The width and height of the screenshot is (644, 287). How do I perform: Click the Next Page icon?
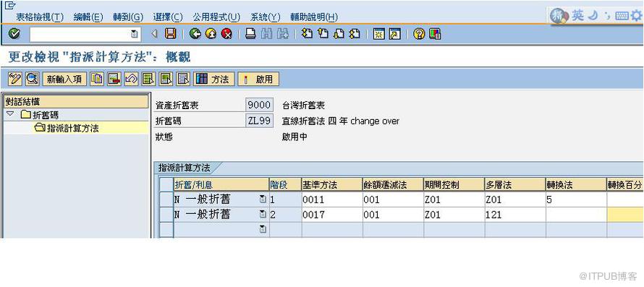tap(339, 34)
